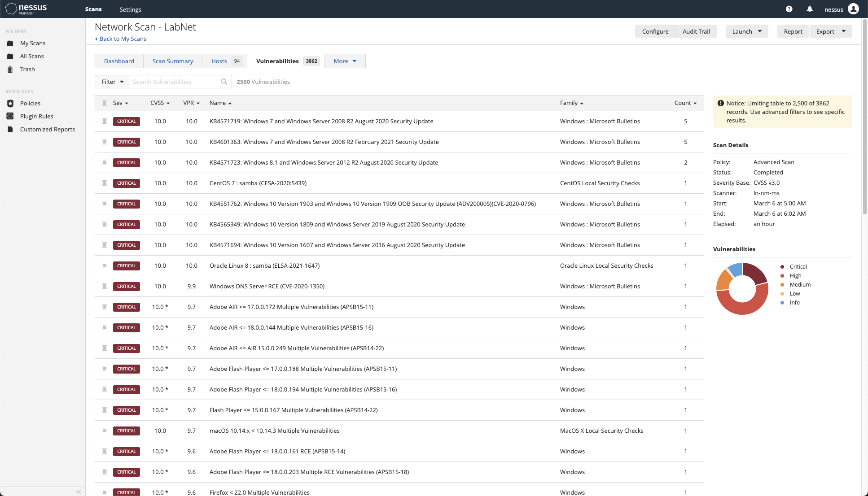Click the Critical legend dot

tap(782, 266)
